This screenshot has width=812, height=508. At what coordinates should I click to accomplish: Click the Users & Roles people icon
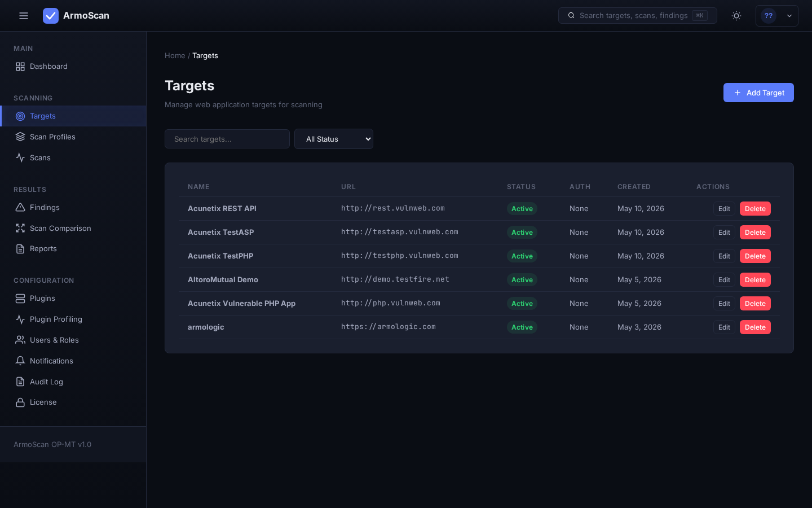click(20, 340)
